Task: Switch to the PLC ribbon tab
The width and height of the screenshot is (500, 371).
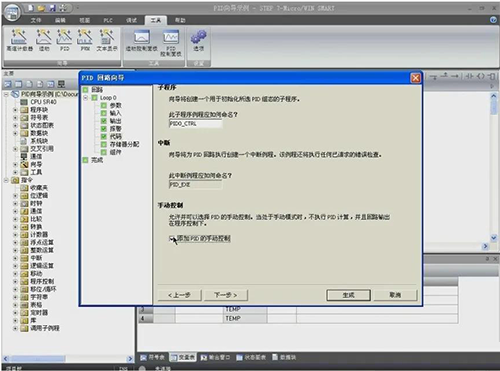Action: (108, 20)
